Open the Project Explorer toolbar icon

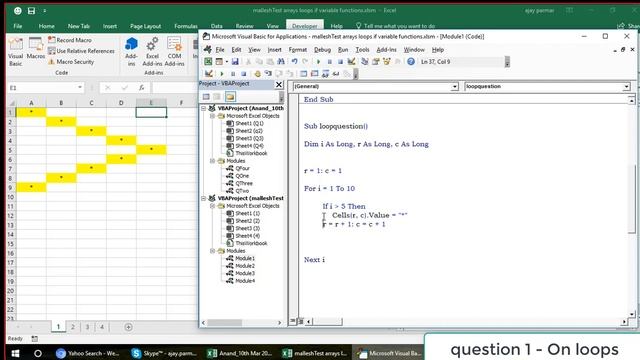click(364, 62)
